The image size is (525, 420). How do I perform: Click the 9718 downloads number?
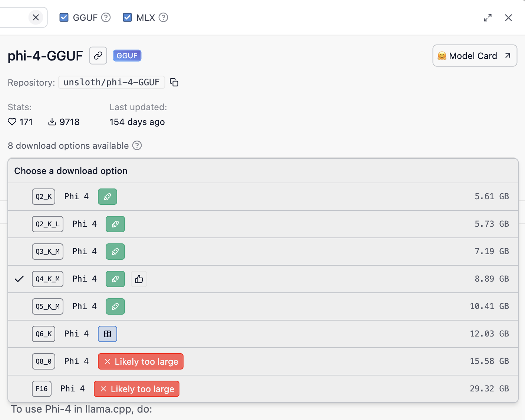tap(70, 122)
